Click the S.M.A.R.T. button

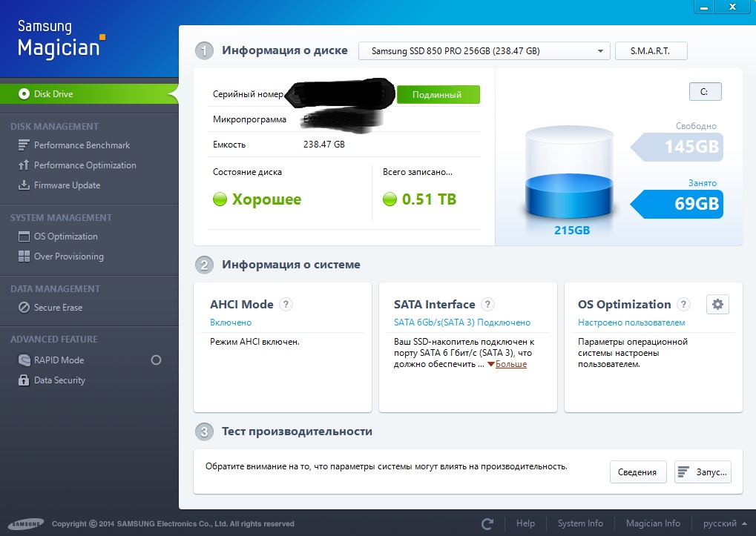[651, 51]
